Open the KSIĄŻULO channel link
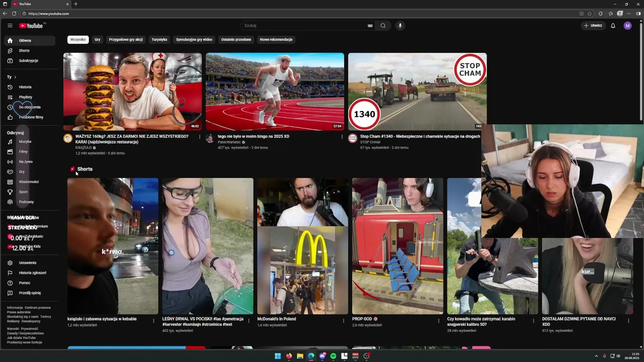Viewport: 644px width, 362px height. (x=84, y=148)
